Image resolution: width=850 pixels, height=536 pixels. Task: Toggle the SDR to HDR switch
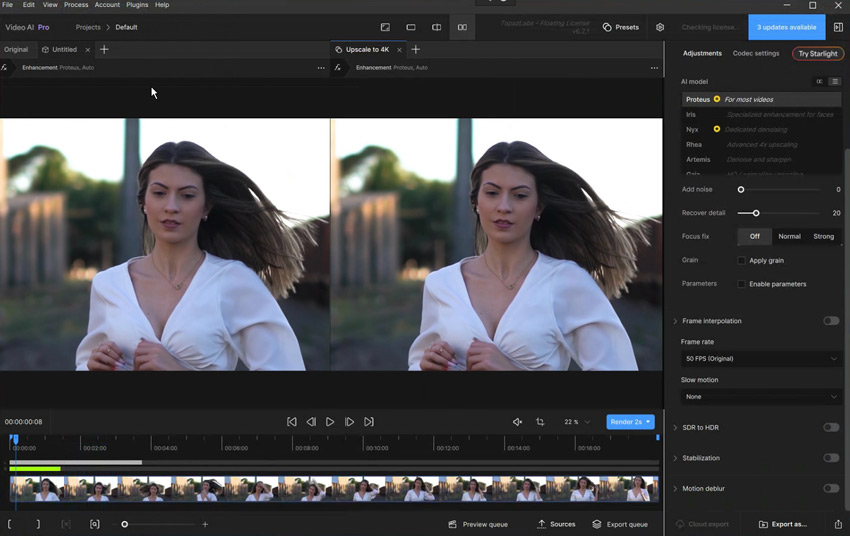[x=831, y=428]
